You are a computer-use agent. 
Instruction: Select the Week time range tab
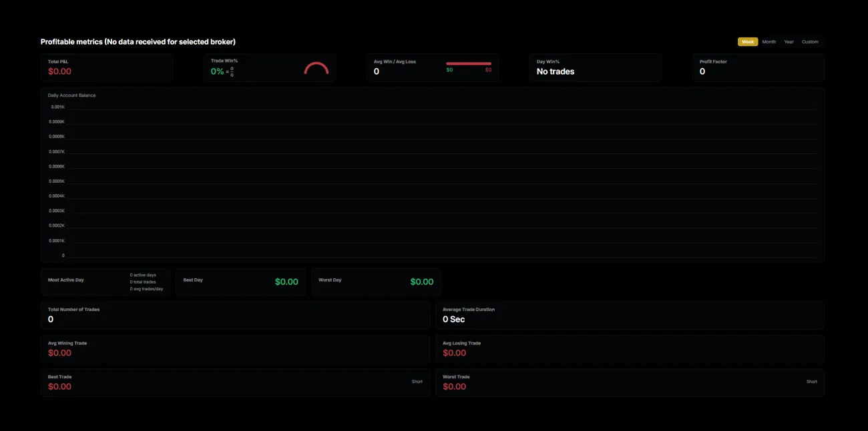click(747, 41)
